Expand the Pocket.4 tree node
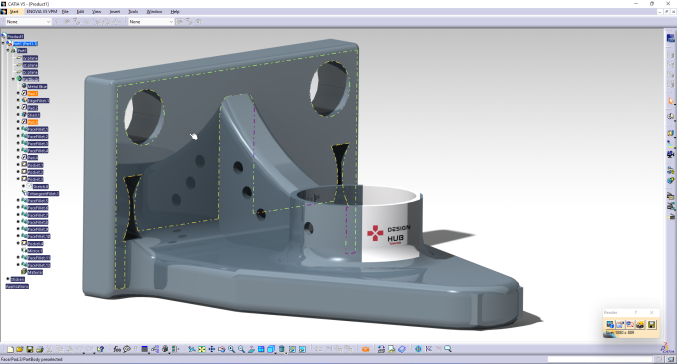This screenshot has height=364, width=677. (18, 243)
